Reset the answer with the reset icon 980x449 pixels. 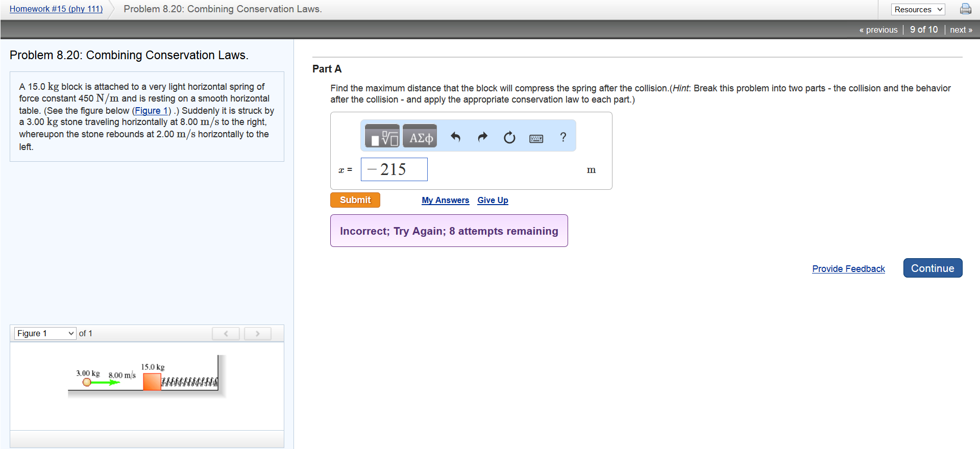pyautogui.click(x=509, y=137)
